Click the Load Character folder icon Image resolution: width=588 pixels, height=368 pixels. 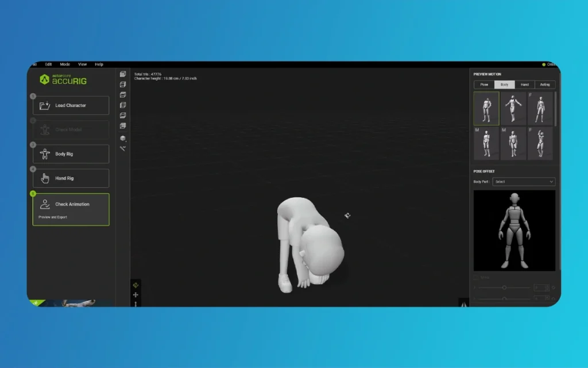click(x=45, y=106)
